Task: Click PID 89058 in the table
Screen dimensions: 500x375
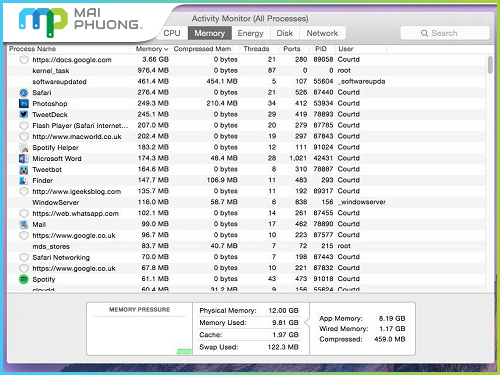Action: pyautogui.click(x=323, y=59)
